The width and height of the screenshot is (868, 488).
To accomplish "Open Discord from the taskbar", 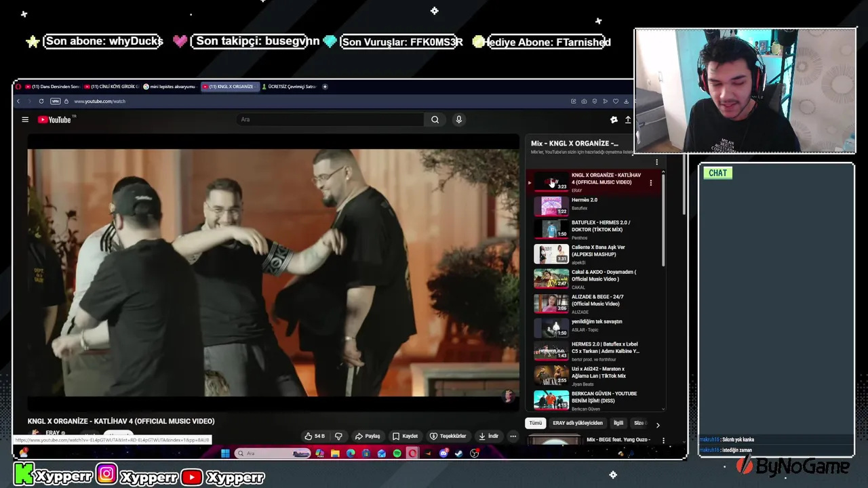I will pos(443,453).
